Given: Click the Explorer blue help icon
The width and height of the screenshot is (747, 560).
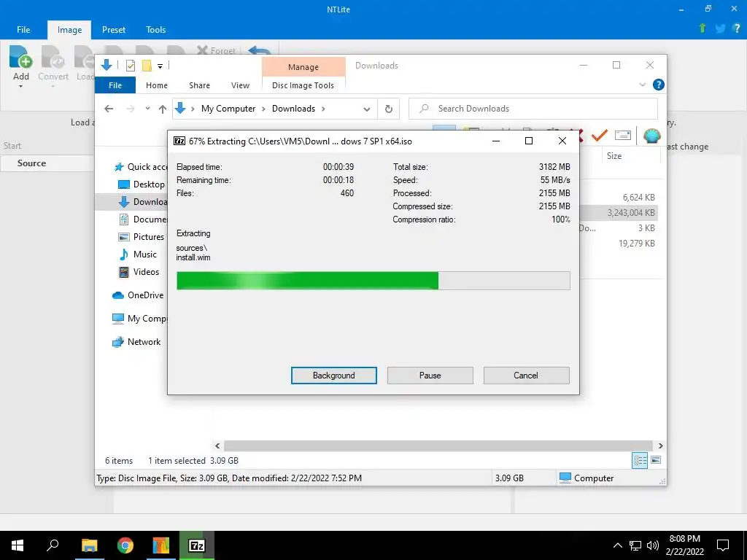Looking at the screenshot, I should tap(659, 85).
